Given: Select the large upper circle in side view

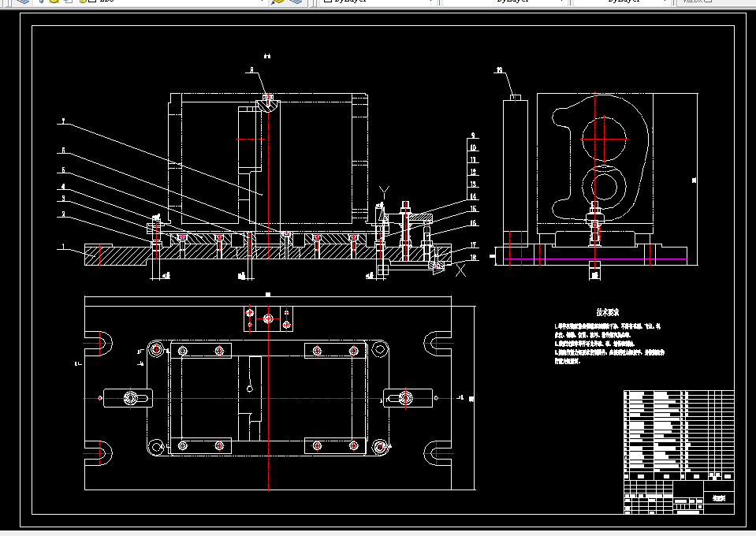Looking at the screenshot, I should pyautogui.click(x=604, y=139).
